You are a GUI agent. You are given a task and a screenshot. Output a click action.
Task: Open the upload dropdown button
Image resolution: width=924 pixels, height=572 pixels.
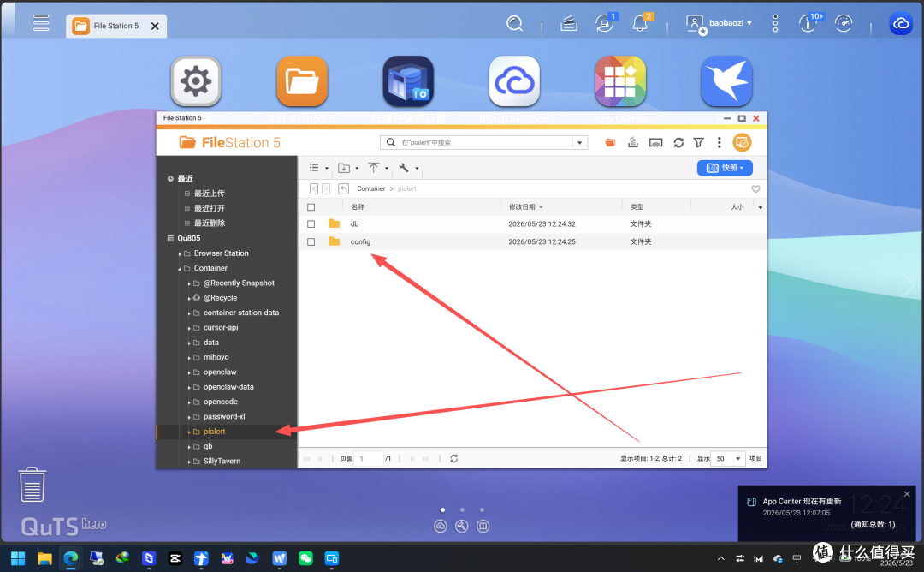[x=378, y=168]
